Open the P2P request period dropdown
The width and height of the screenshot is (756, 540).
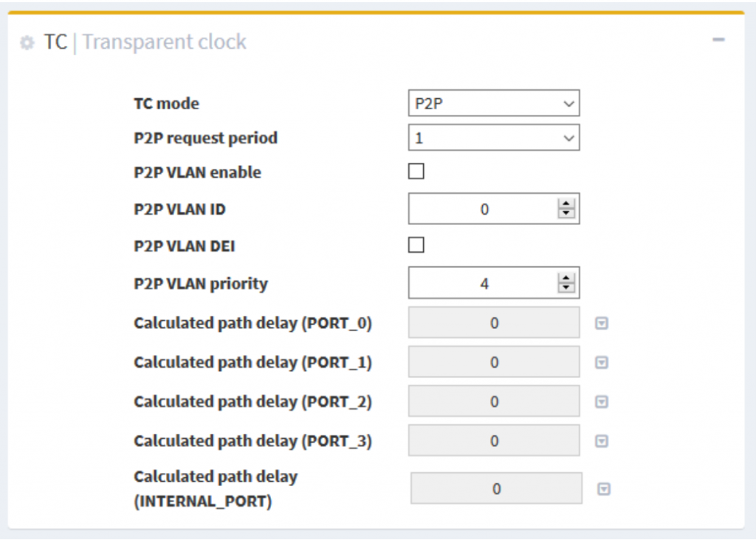click(x=493, y=138)
